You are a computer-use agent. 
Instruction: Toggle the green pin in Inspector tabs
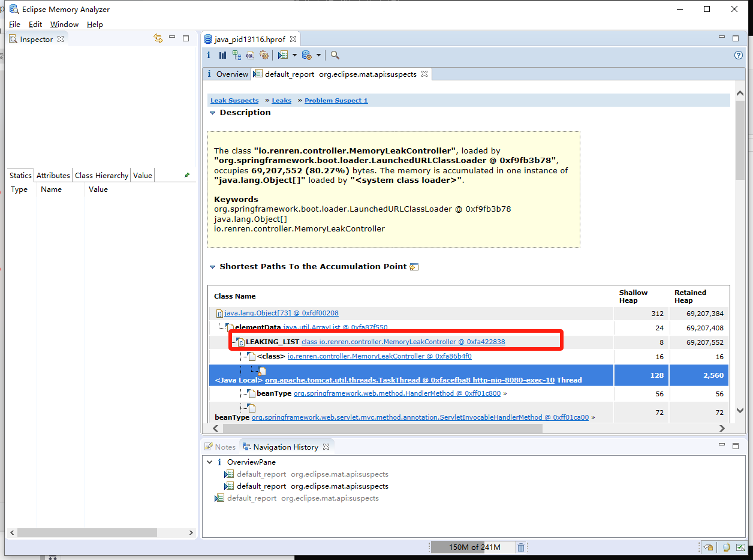coord(187,175)
